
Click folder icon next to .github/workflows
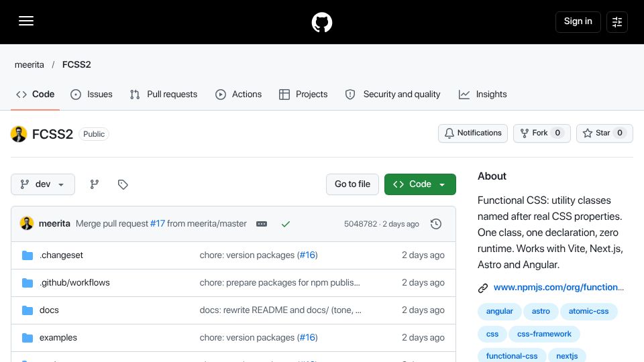pyautogui.click(x=28, y=283)
